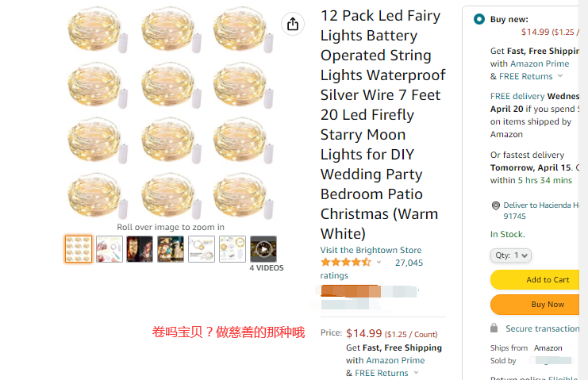Open the 27,045 ratings link
588x380 pixels.
[x=408, y=263]
